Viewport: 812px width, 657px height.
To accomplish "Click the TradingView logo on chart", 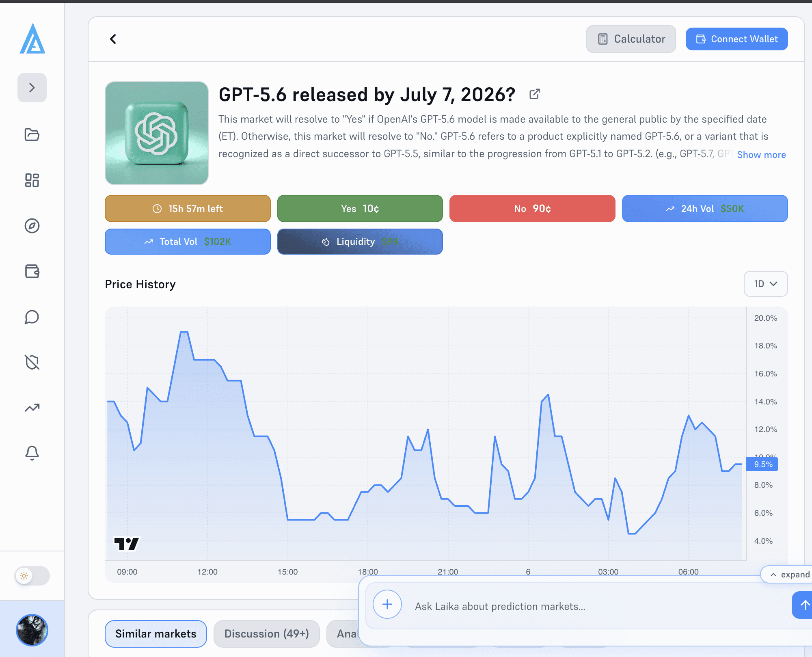I will (126, 544).
